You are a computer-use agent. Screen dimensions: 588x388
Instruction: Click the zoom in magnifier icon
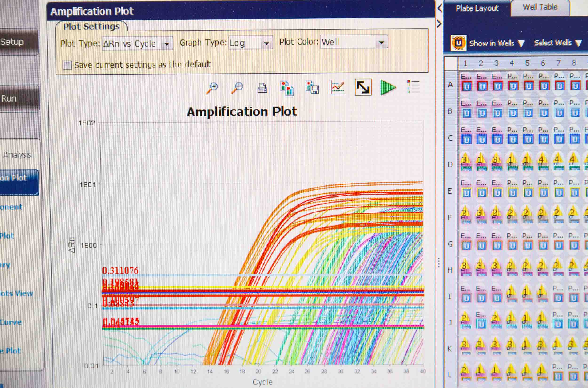click(x=212, y=88)
